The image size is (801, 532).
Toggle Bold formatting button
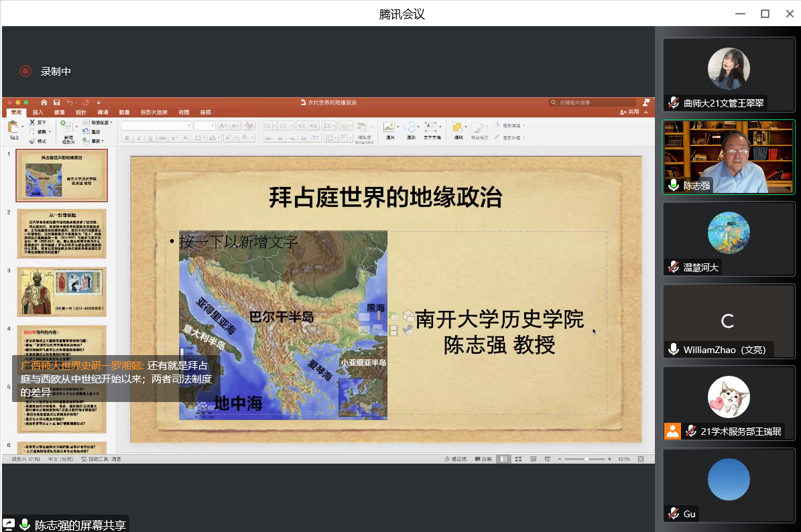pos(126,138)
